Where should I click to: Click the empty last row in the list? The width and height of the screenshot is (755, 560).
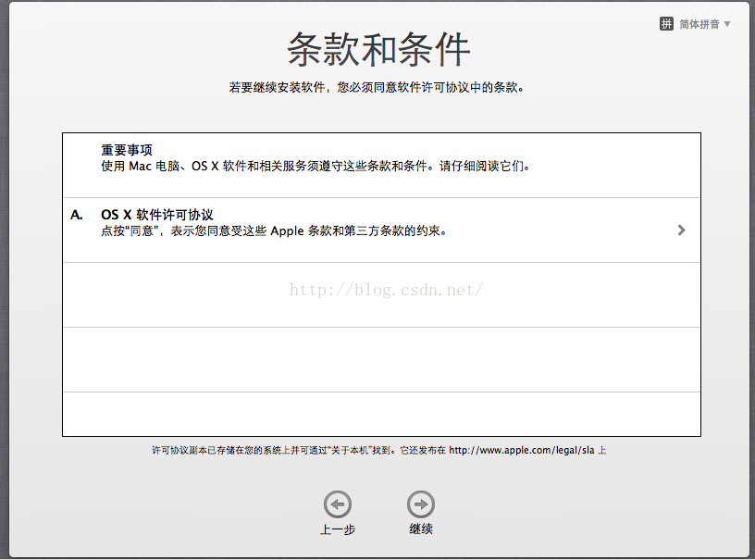(x=381, y=413)
